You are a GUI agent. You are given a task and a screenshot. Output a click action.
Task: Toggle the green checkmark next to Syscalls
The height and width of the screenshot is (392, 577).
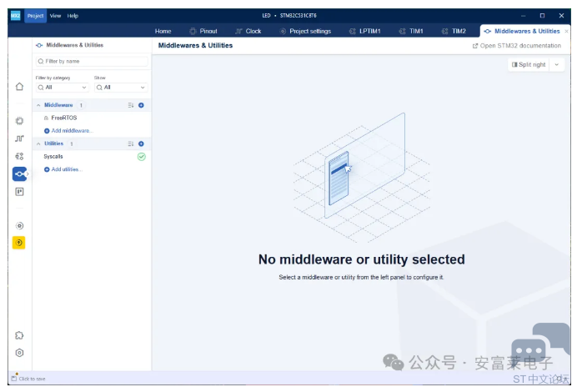point(141,156)
